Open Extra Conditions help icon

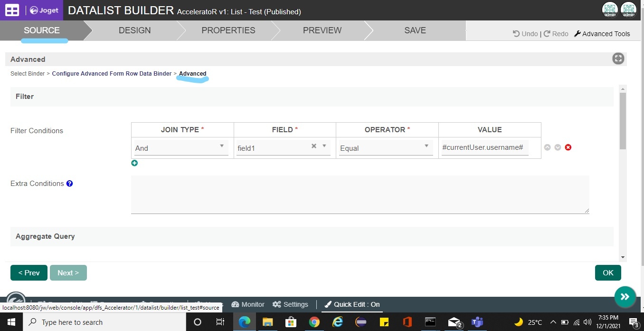point(69,184)
